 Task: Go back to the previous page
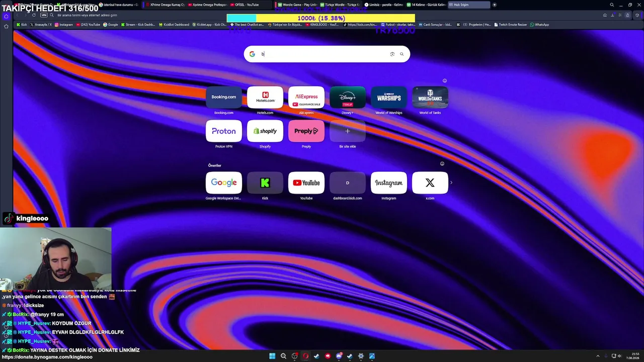(x=18, y=15)
